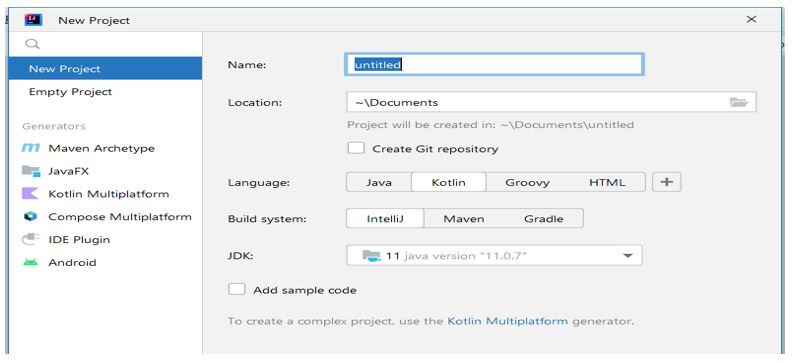Click the IntelliJ IDEA logo in title bar

pos(33,20)
